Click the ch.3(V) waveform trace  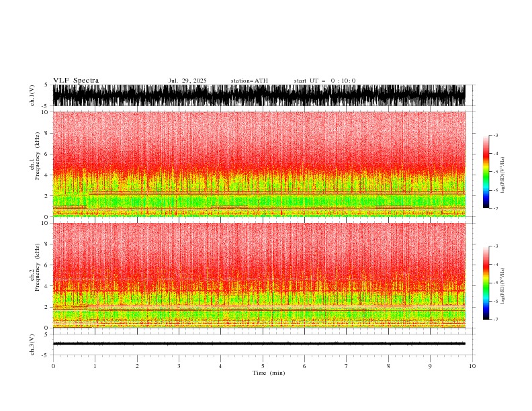[259, 344]
